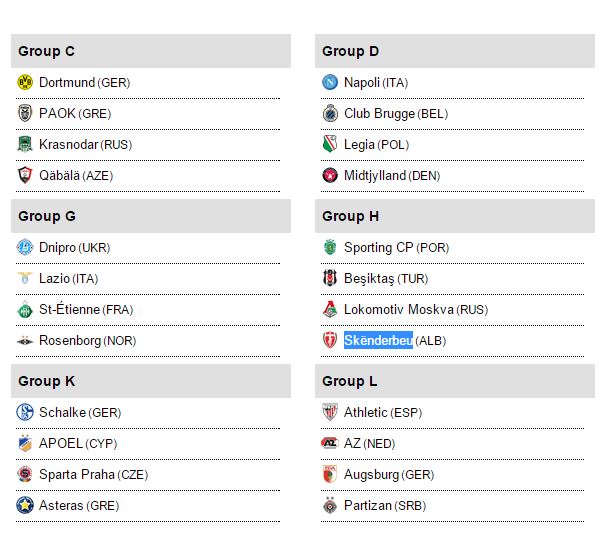Click the Lokomotiv Moskva crest icon
610x558 pixels.
click(x=330, y=309)
